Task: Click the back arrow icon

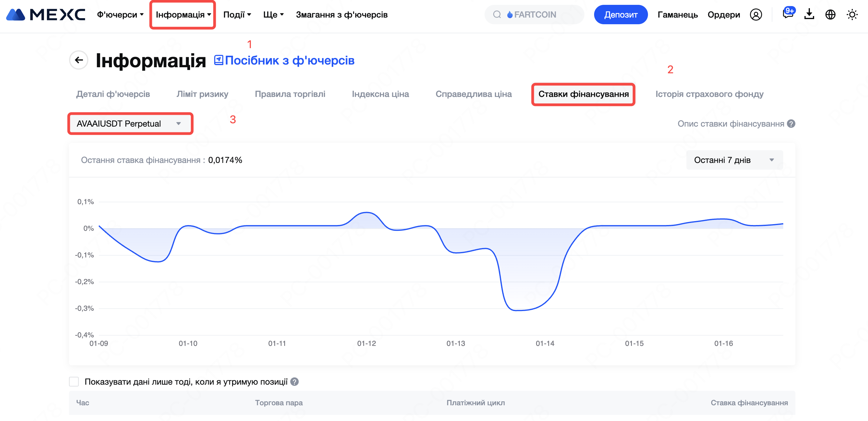Action: [78, 60]
